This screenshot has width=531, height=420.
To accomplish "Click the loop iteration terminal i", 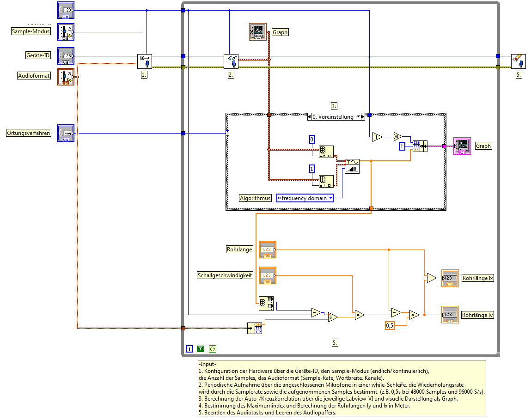I will (189, 349).
